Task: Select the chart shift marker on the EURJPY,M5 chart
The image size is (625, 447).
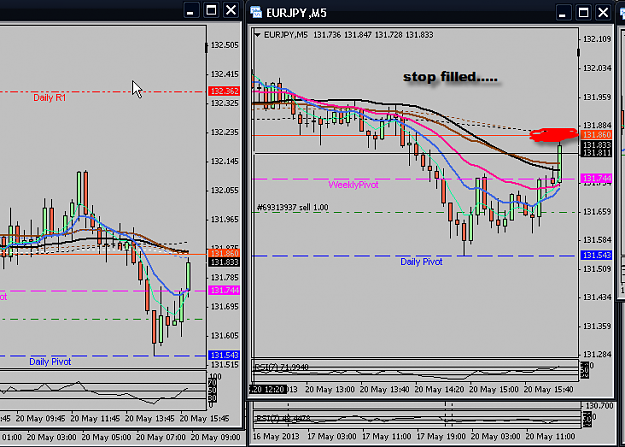Action: [578, 52]
